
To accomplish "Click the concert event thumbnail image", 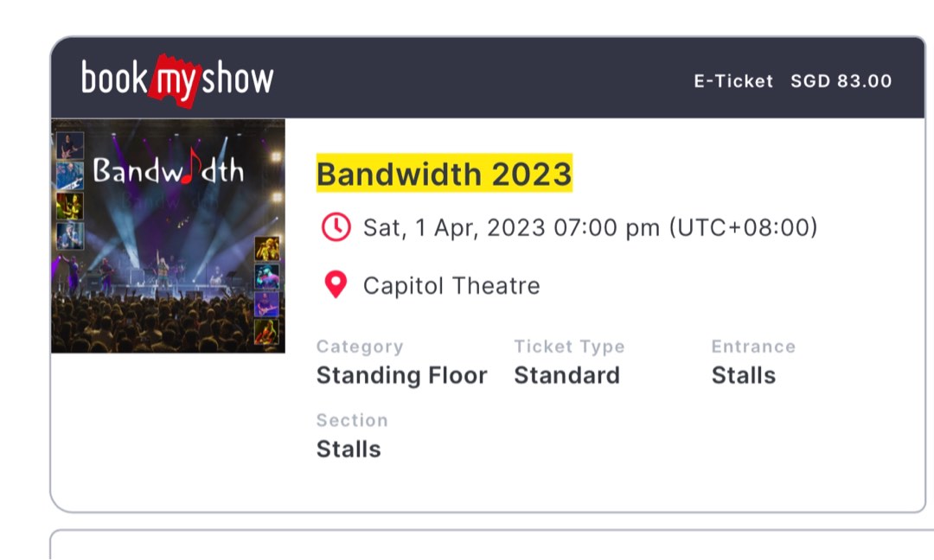I will tap(169, 235).
